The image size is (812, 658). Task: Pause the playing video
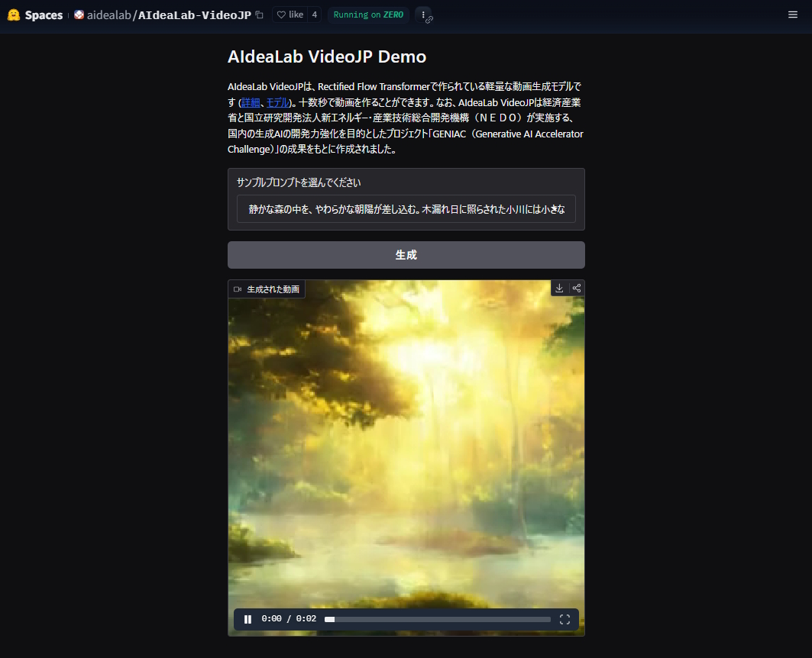[x=247, y=619]
